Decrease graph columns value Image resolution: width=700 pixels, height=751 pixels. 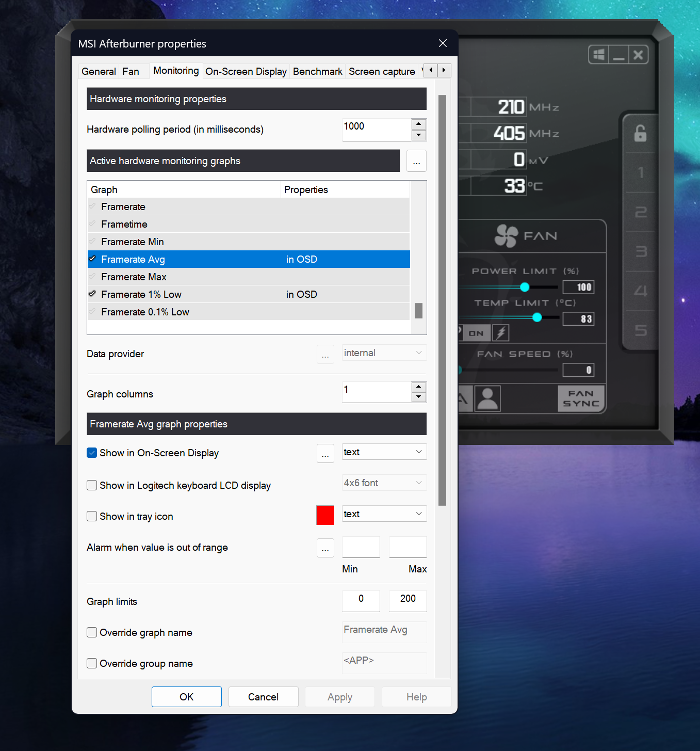[419, 397]
